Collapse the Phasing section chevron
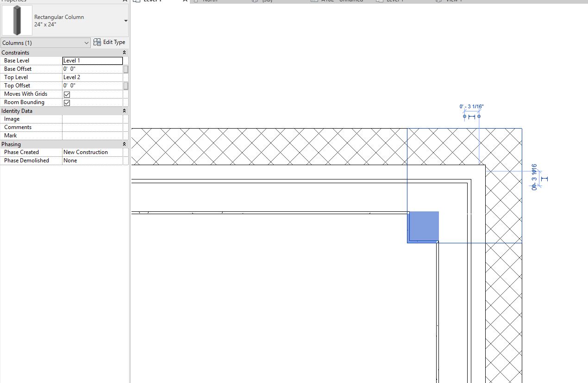 124,144
